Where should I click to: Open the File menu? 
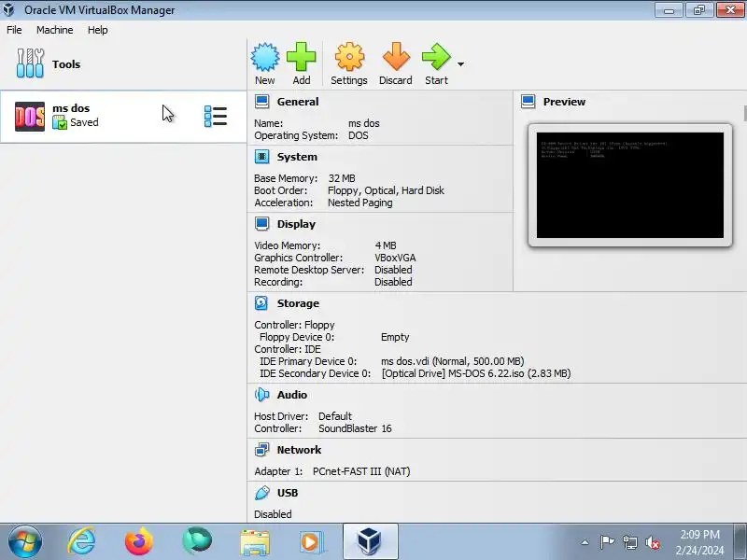(14, 30)
